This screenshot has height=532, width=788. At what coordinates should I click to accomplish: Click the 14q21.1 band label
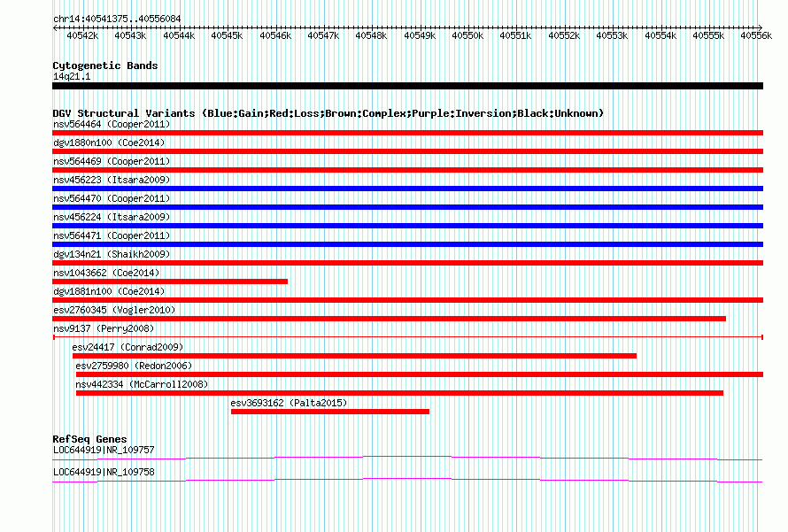72,76
